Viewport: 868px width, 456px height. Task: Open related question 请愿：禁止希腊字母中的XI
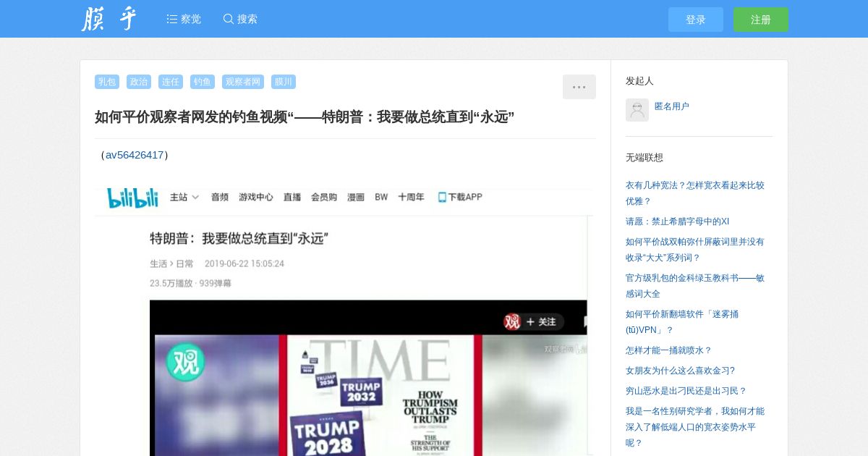(x=677, y=221)
